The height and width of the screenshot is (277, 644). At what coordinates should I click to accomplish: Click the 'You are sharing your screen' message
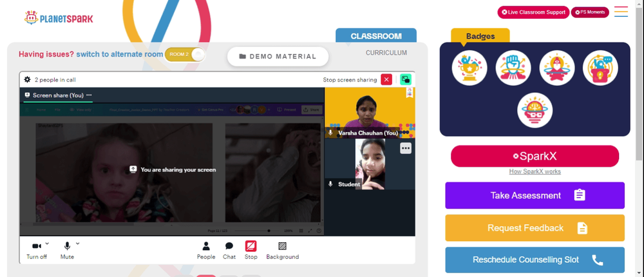pyautogui.click(x=173, y=169)
